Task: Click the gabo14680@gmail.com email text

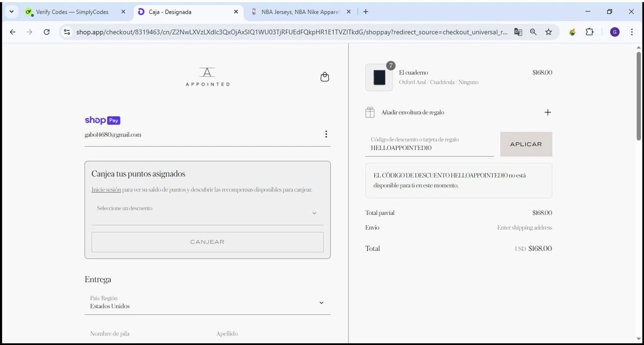Action: click(x=113, y=134)
